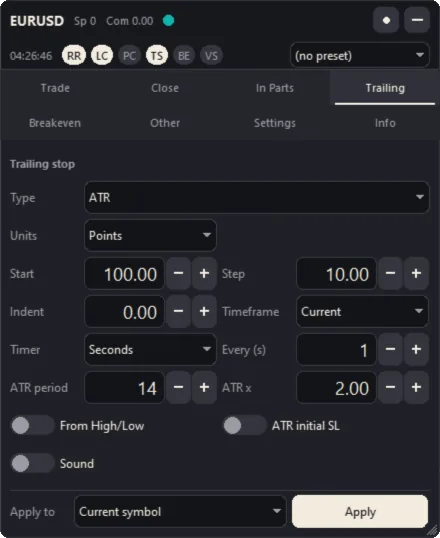The height and width of the screenshot is (538, 440).
Task: Minimize the panel with the dash button
Action: pos(417,20)
